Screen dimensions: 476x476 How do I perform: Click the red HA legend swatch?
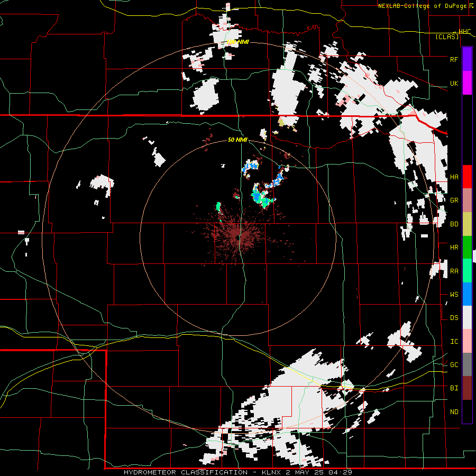coord(467,177)
